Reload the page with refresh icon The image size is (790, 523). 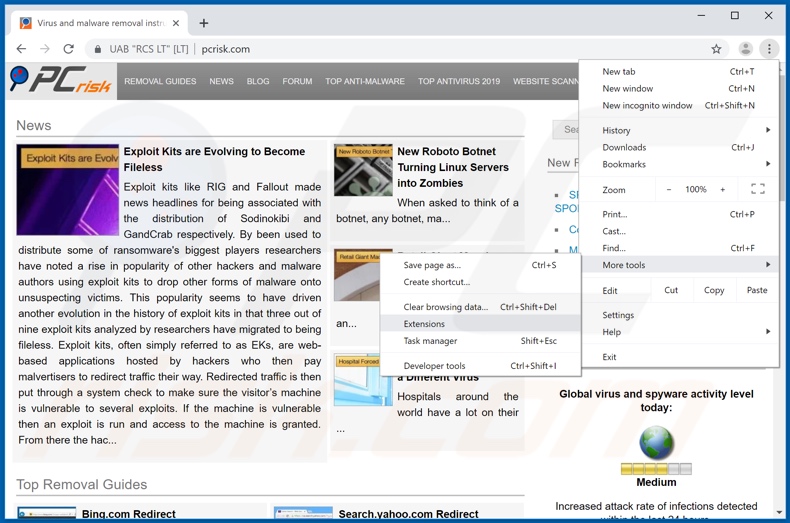[x=69, y=49]
